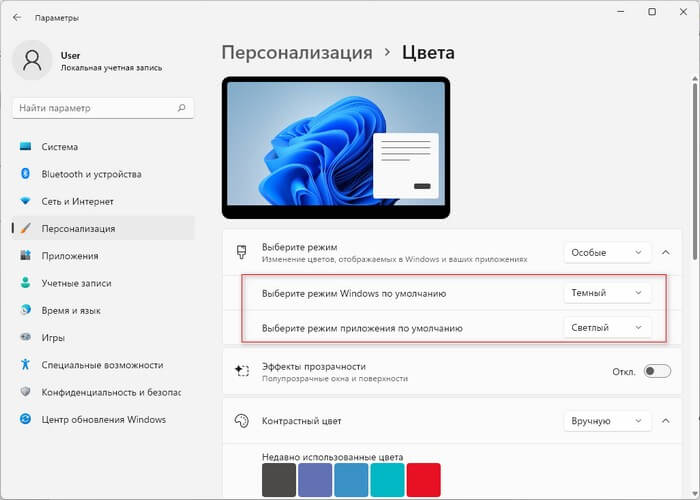Click the Учетные записи person icon
Image resolution: width=700 pixels, height=500 pixels.
click(x=25, y=283)
